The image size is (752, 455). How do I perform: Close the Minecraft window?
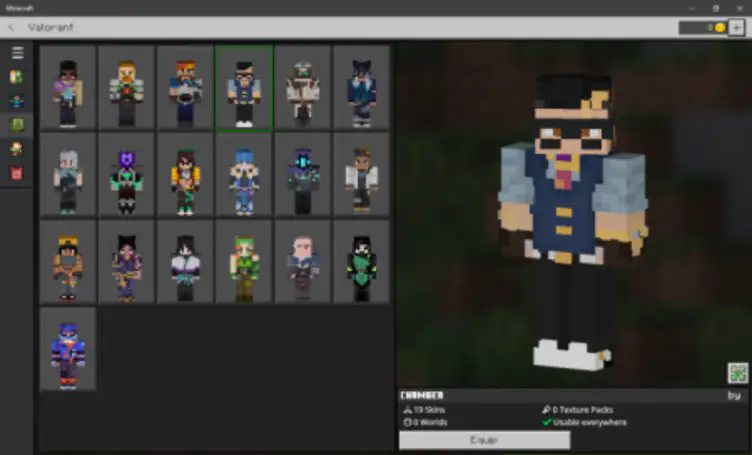tap(740, 8)
